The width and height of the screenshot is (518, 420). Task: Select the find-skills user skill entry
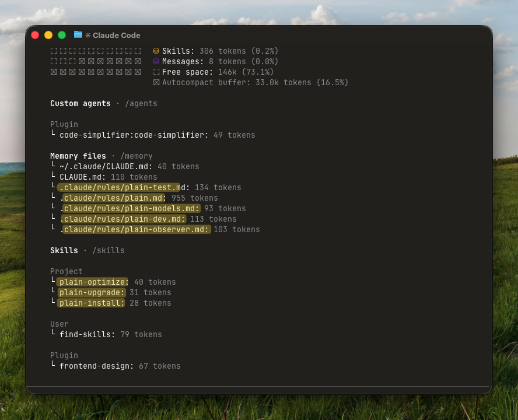(x=87, y=335)
